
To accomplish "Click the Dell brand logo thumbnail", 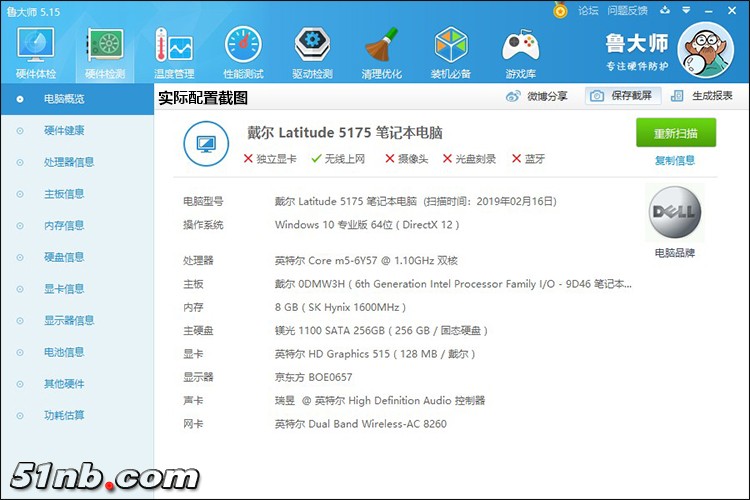I will click(x=675, y=213).
